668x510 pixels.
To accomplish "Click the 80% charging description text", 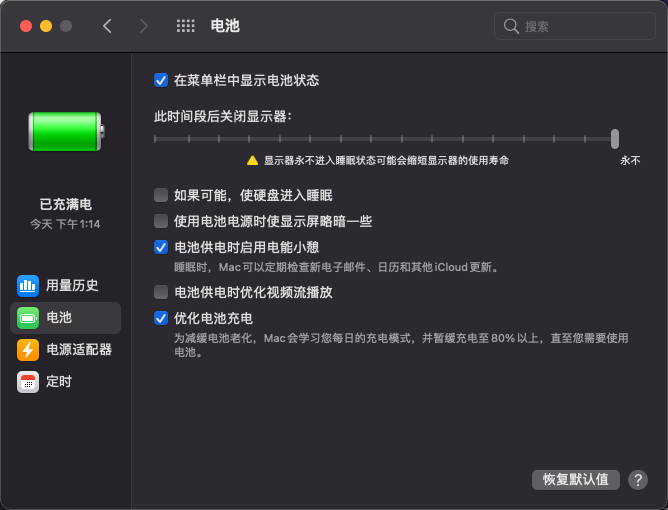I will click(401, 345).
